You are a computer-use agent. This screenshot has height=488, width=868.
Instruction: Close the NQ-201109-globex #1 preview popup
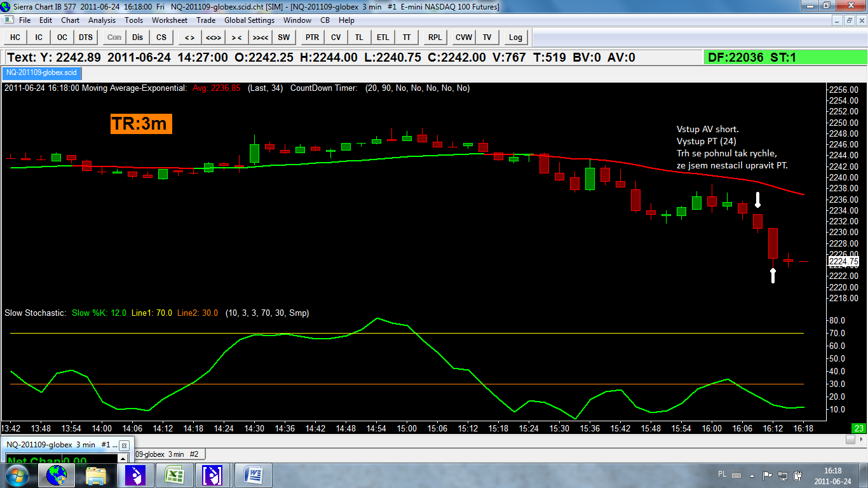click(x=125, y=445)
